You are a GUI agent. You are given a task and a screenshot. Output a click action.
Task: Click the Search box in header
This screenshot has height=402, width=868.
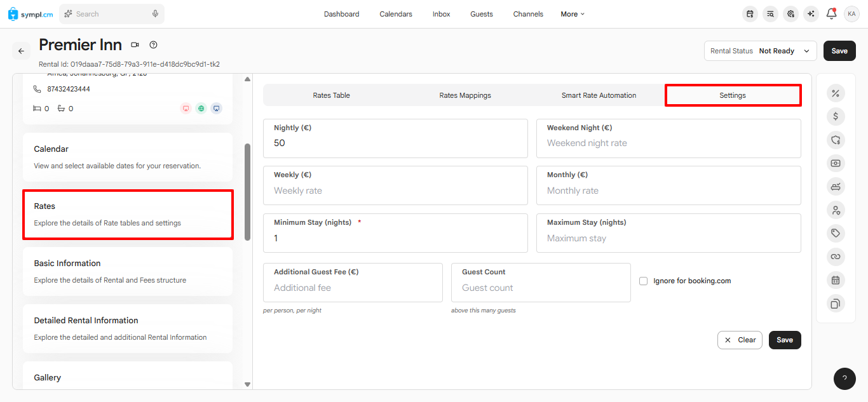click(x=112, y=14)
